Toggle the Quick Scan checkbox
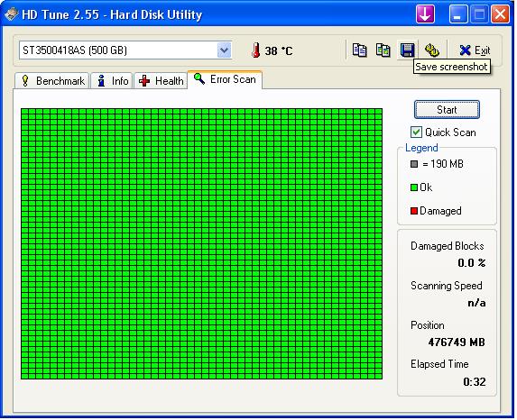Screen dimensions: 517x420 (416, 132)
